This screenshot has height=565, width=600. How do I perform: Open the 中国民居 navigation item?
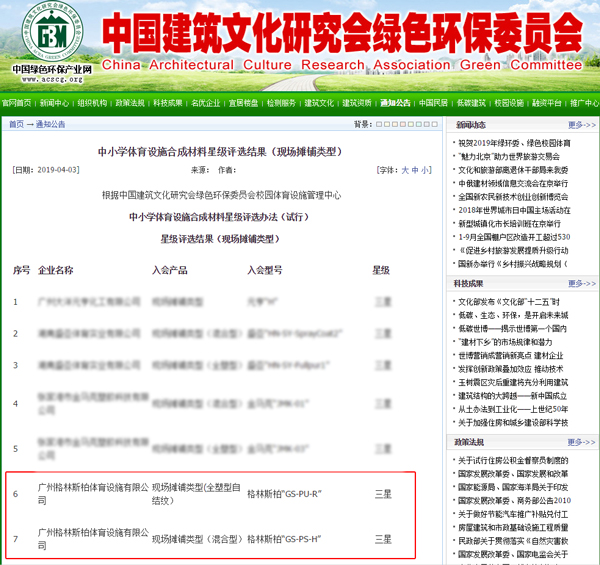coord(433,103)
